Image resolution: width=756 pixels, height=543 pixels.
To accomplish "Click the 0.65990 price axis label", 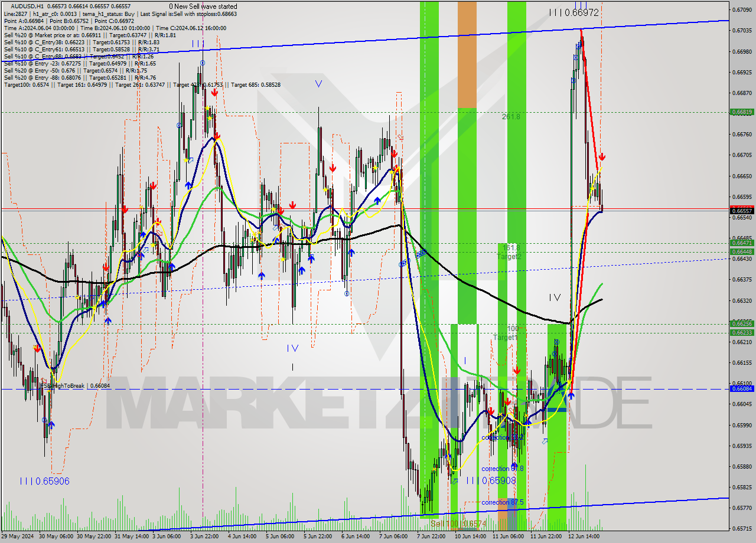I will coord(742,425).
